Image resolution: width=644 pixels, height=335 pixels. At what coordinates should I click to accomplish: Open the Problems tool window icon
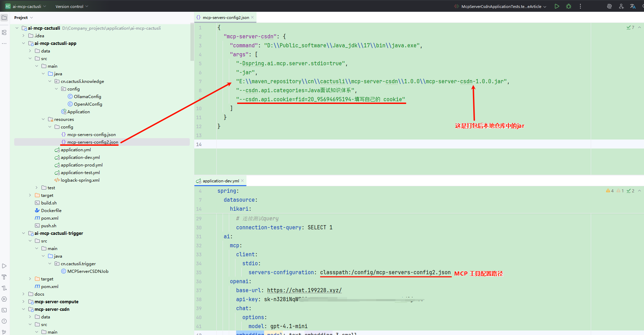[4, 321]
